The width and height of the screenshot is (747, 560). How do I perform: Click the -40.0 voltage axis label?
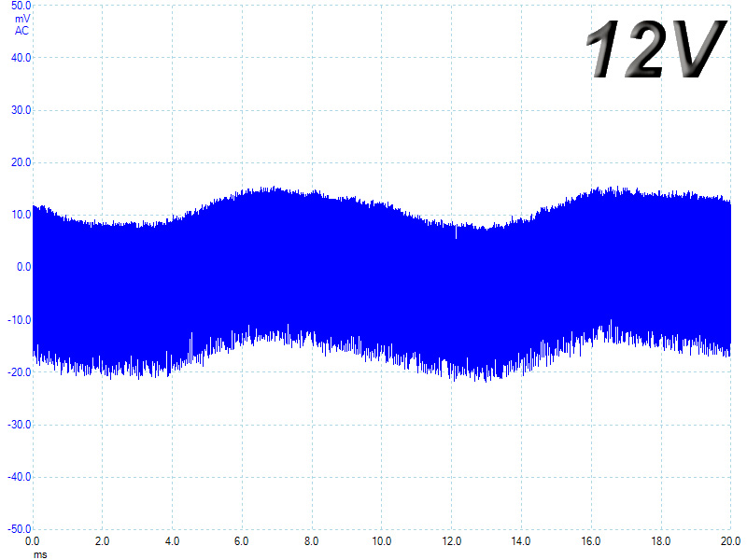click(19, 477)
